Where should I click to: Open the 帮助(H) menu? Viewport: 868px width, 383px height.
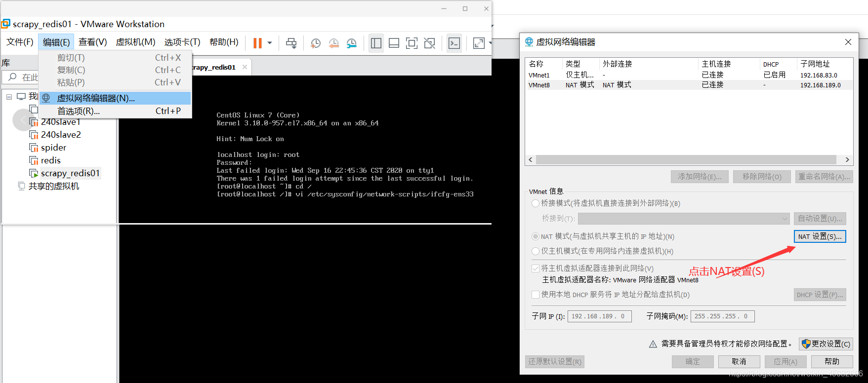[x=224, y=42]
